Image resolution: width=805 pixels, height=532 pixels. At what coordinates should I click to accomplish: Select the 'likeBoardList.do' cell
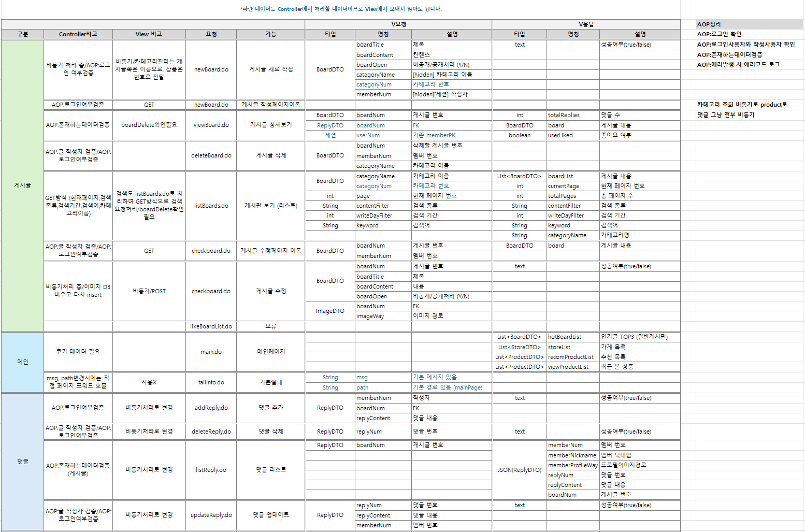(211, 326)
